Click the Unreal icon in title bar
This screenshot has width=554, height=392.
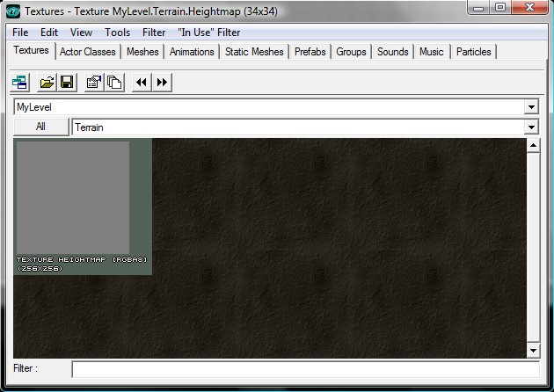tap(13, 11)
